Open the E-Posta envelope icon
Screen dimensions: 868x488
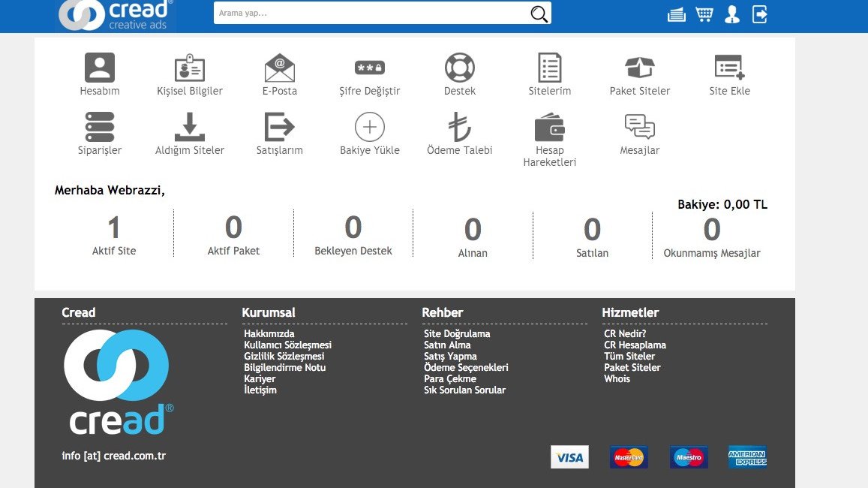[280, 68]
